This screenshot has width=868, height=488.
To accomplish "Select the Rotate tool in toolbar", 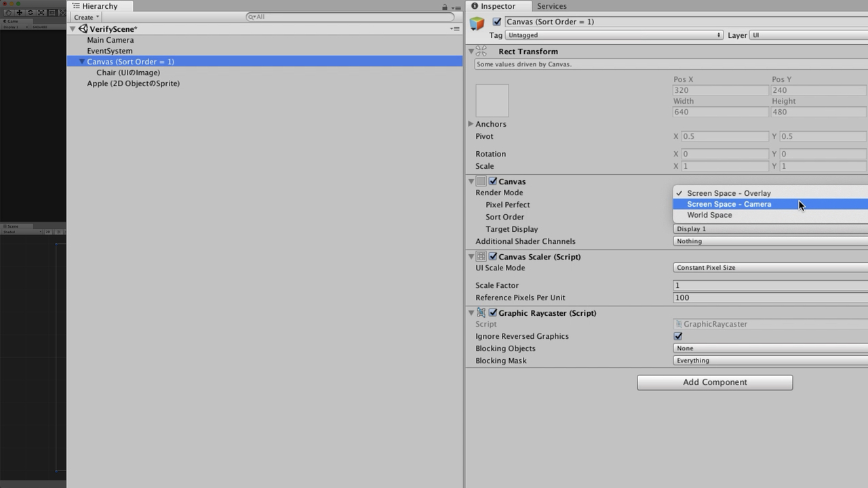I will click(x=30, y=12).
